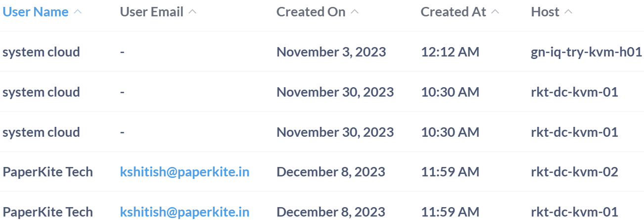Click first November 30, 2023 date cell
Viewport: 644px width, 220px height.
click(335, 92)
